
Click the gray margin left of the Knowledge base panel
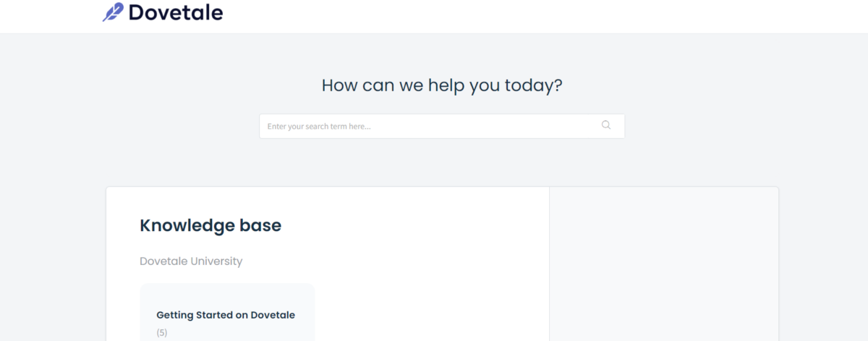click(52, 264)
